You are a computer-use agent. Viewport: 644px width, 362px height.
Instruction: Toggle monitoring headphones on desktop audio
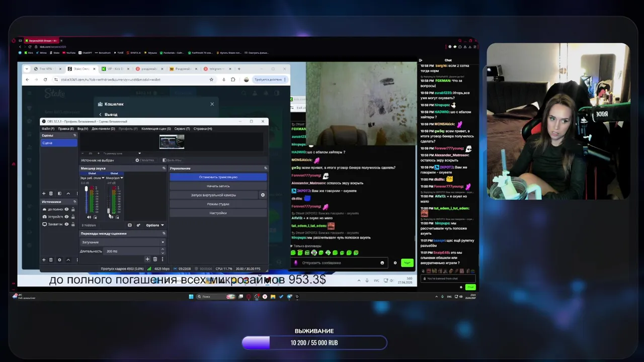[95, 217]
